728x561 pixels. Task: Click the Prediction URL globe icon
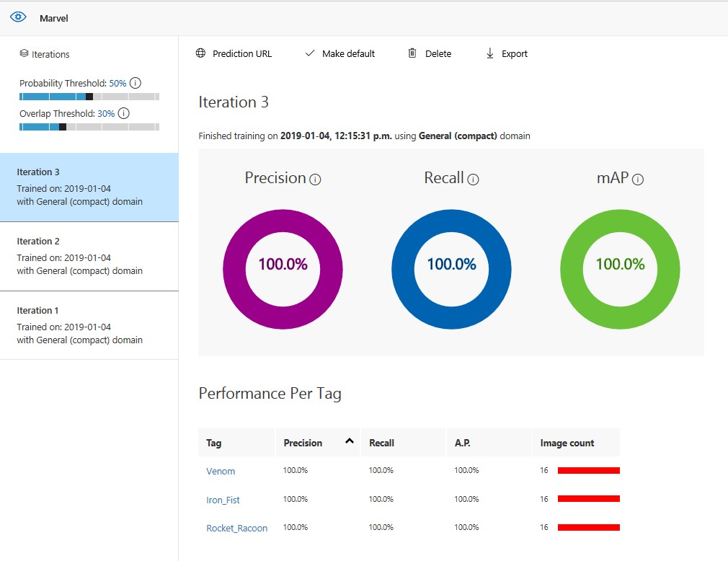(200, 53)
